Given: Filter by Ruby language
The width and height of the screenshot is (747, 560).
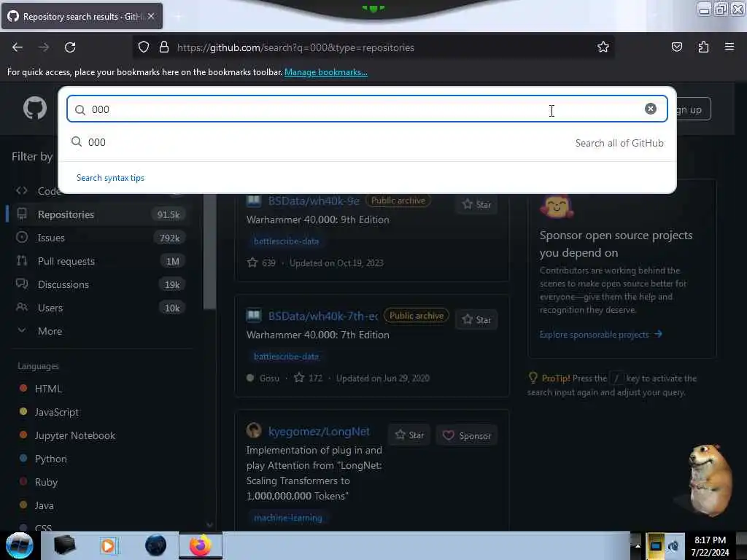Looking at the screenshot, I should (46, 482).
